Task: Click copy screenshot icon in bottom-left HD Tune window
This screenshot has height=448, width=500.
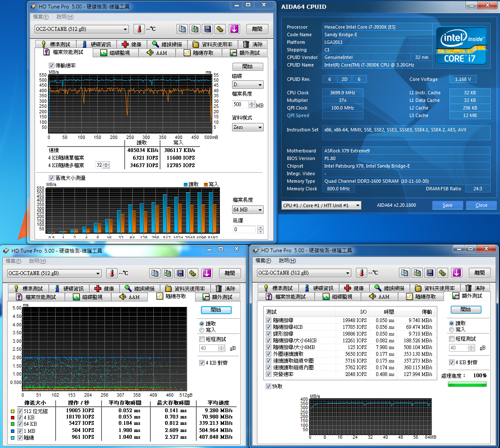Action: tap(167, 273)
